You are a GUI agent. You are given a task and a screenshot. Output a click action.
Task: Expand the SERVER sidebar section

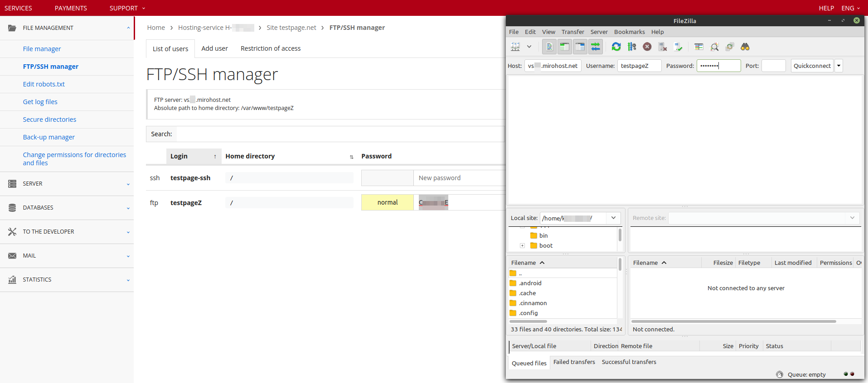(67, 184)
